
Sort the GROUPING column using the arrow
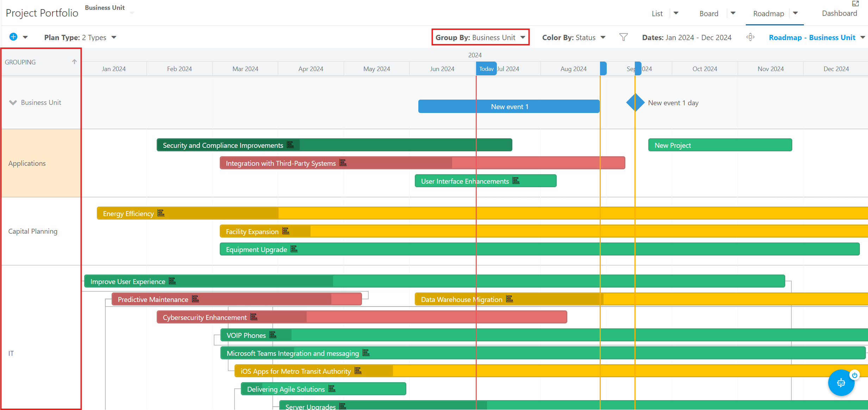point(74,62)
